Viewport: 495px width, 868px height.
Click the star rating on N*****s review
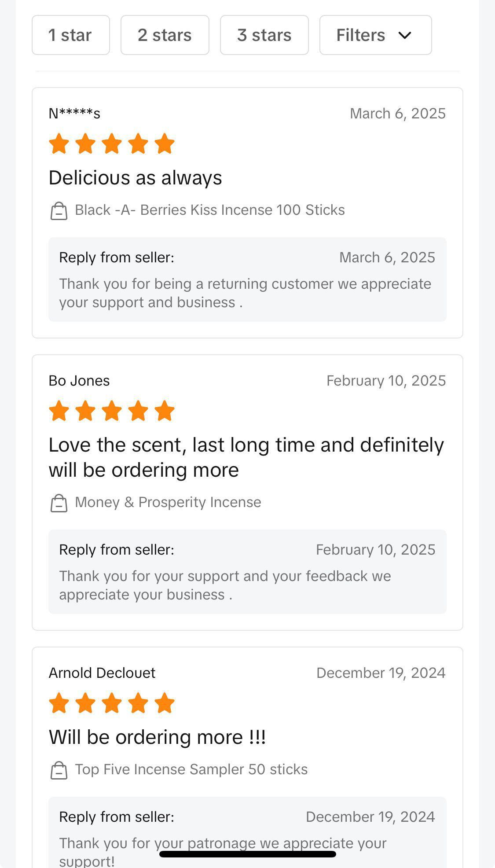click(x=112, y=144)
